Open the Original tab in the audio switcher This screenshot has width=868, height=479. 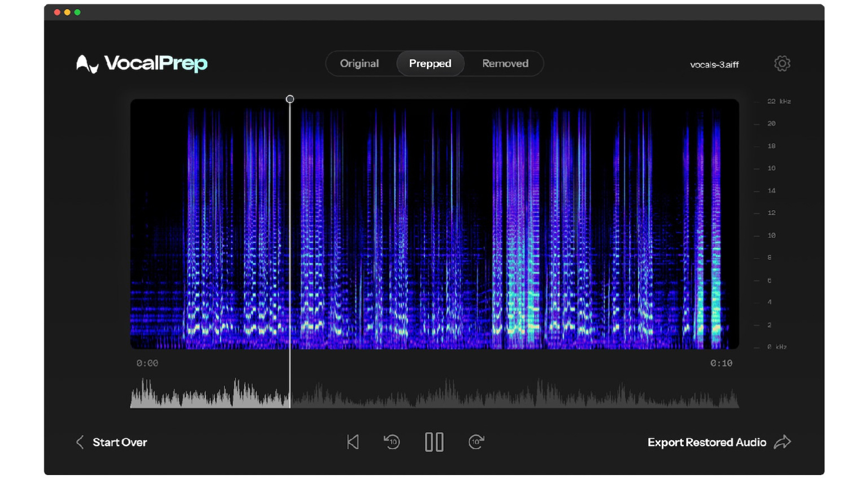[x=360, y=63]
